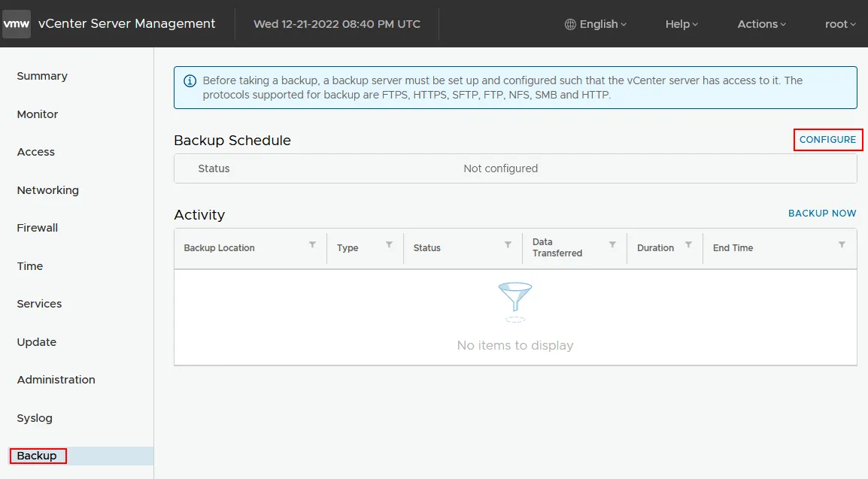Go to the Summary page

[42, 76]
